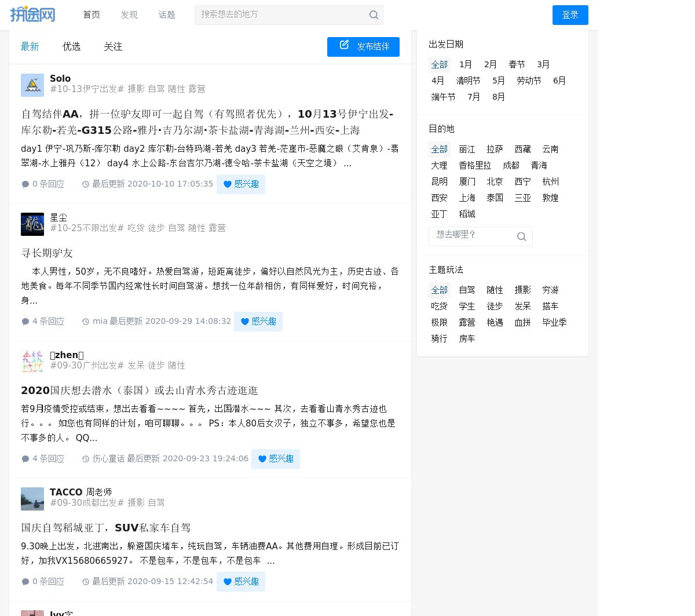The image size is (695, 616).
Task: Select 全部 under 出发日期
Action: pos(440,65)
